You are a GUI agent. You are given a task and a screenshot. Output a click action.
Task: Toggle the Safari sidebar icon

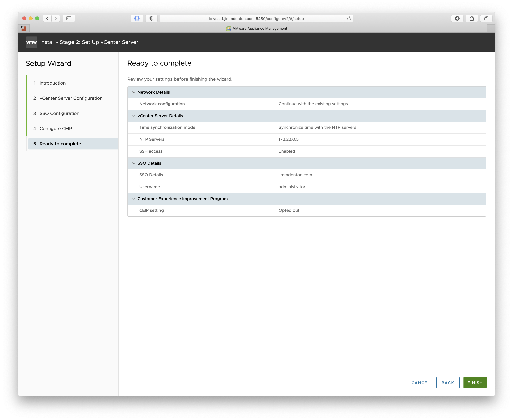(69, 18)
